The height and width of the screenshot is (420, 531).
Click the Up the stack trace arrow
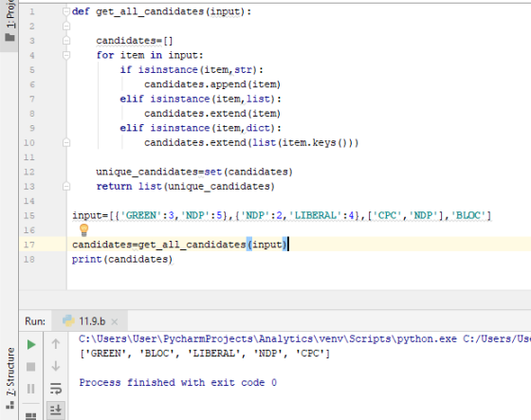coord(56,344)
